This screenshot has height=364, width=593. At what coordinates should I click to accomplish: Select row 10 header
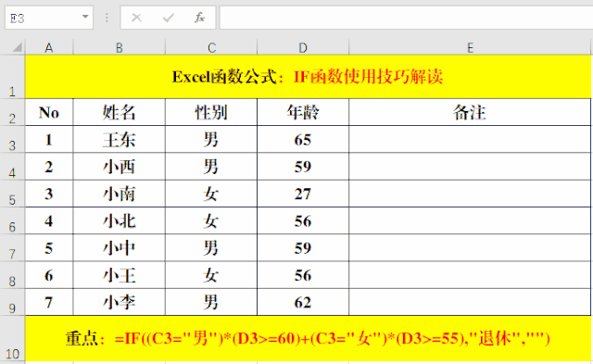click(x=12, y=339)
